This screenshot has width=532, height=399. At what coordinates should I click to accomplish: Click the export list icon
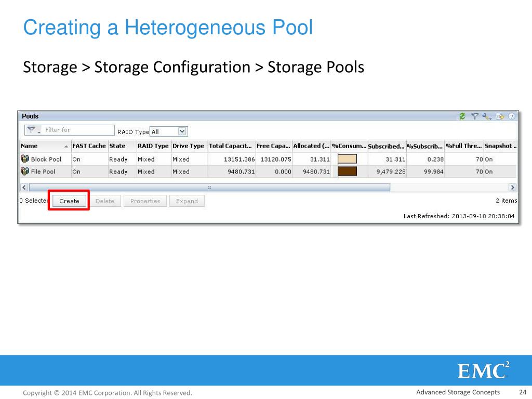pos(500,116)
